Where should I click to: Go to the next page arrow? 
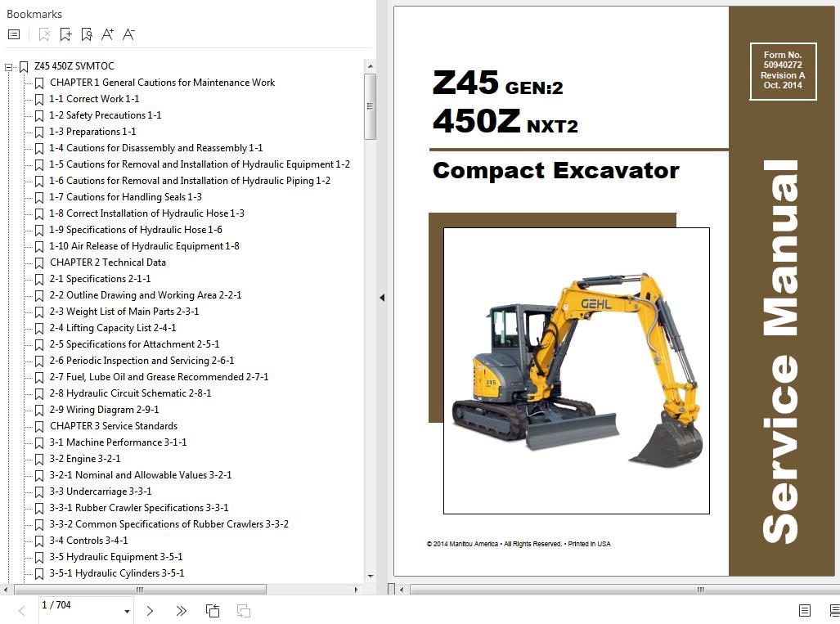point(150,610)
